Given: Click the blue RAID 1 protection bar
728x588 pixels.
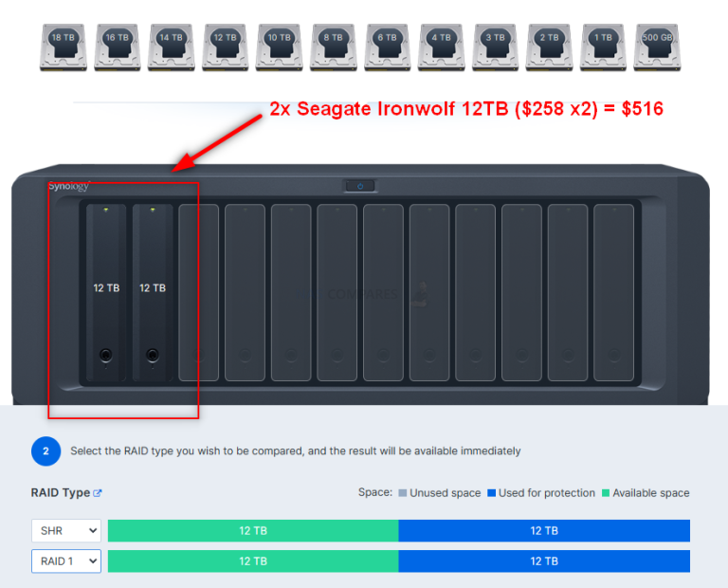Looking at the screenshot, I should [x=544, y=561].
